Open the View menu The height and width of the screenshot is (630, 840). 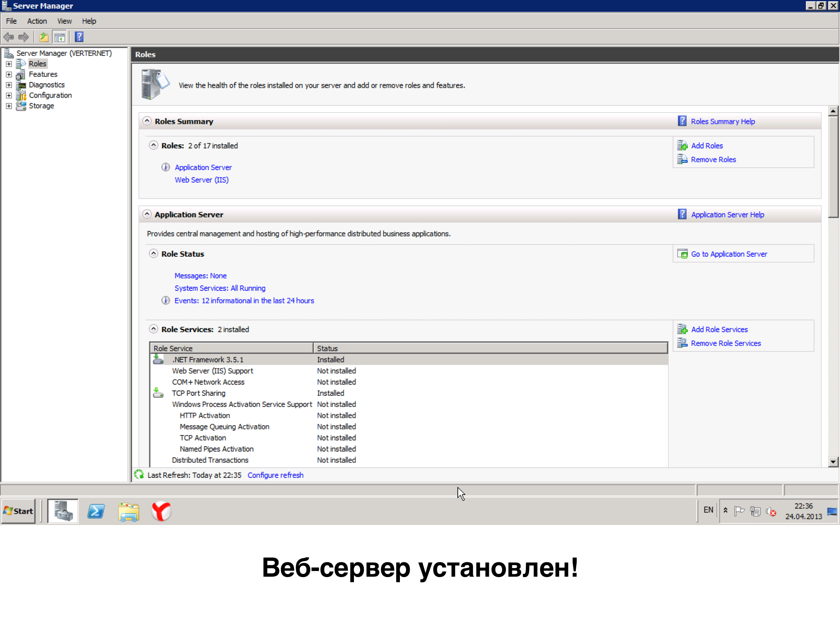tap(64, 21)
